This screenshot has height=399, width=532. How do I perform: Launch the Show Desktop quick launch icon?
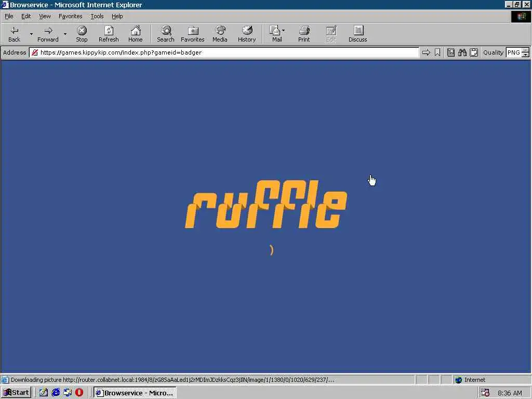[44, 393]
